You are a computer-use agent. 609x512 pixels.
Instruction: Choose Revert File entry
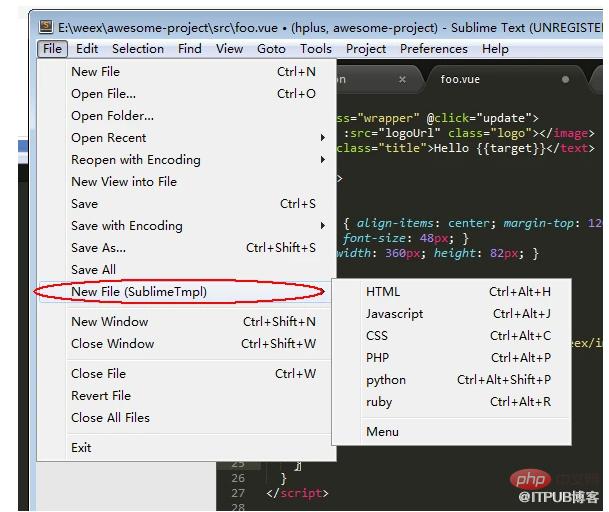187,396
